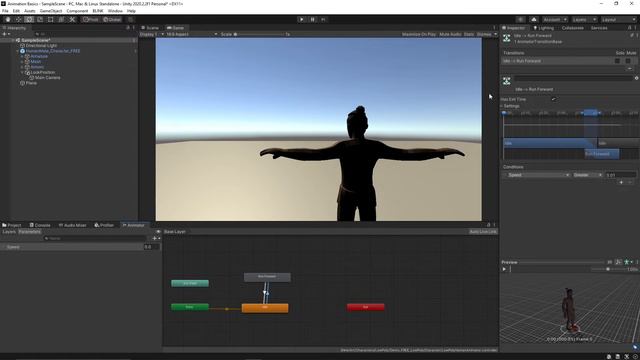
Task: Expand the Settings foldout
Action: click(x=502, y=106)
